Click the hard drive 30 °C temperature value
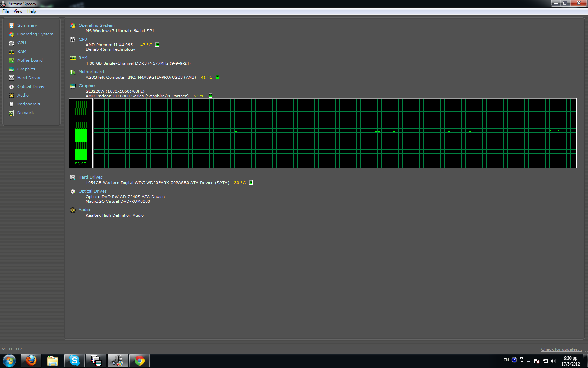The image size is (588, 368). [x=240, y=183]
